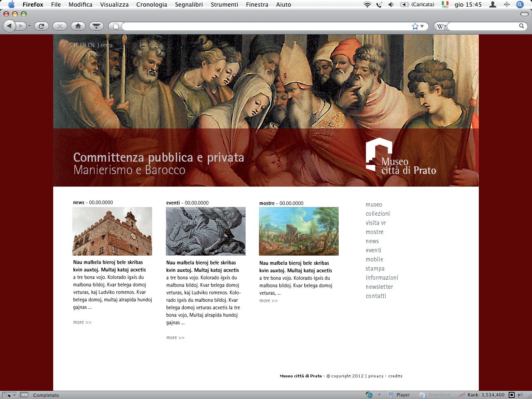
Task: Open the search engine selector dropdown
Action: (441, 26)
